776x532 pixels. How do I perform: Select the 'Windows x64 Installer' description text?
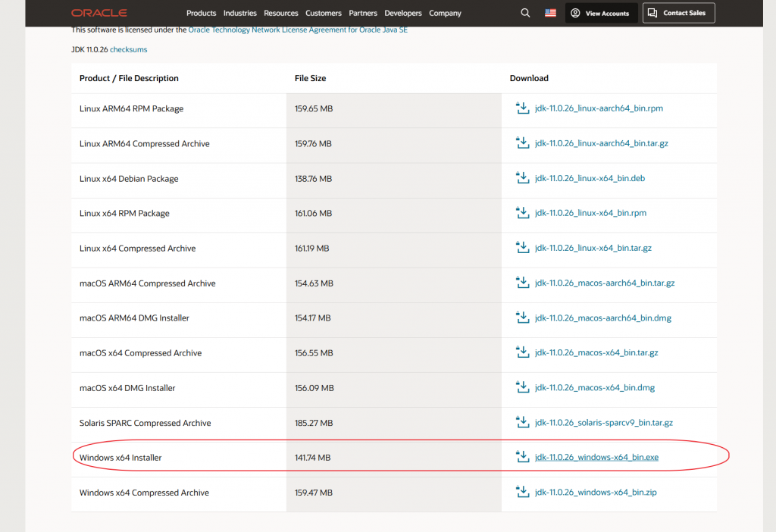point(120,458)
